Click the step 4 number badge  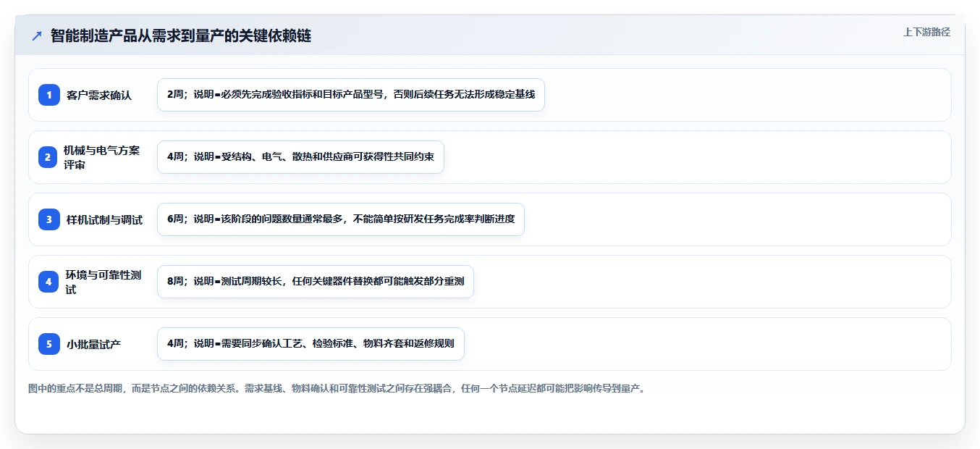[x=48, y=282]
